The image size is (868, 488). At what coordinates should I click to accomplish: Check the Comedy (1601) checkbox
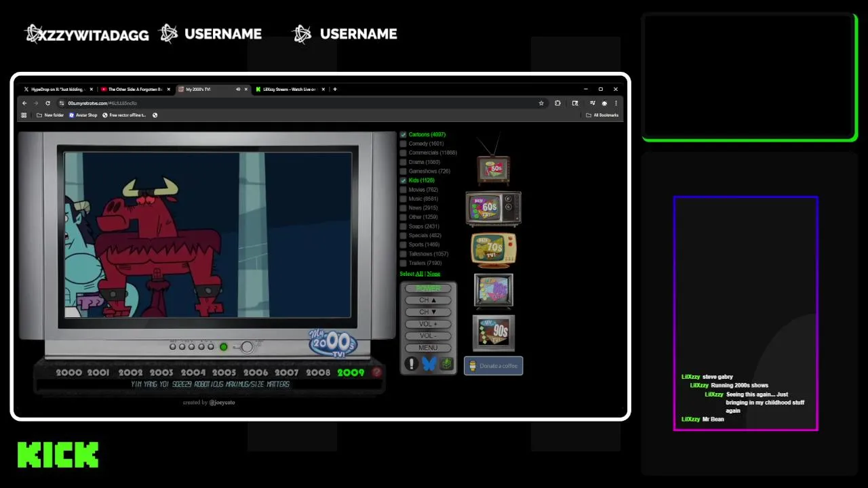click(x=403, y=144)
